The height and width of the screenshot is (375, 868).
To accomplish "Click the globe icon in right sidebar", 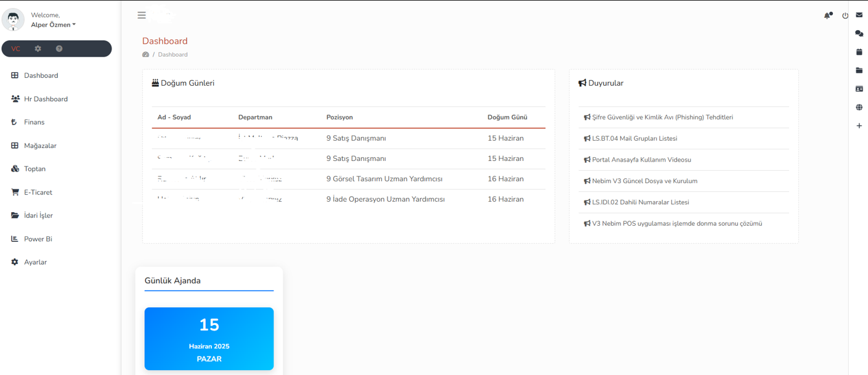I will pyautogui.click(x=859, y=107).
